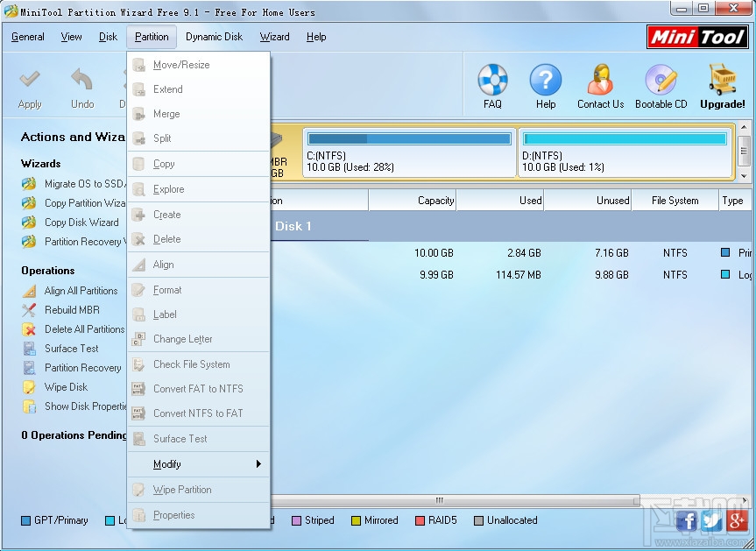Click the horizontal scrollbar below the disk list

pos(437,500)
